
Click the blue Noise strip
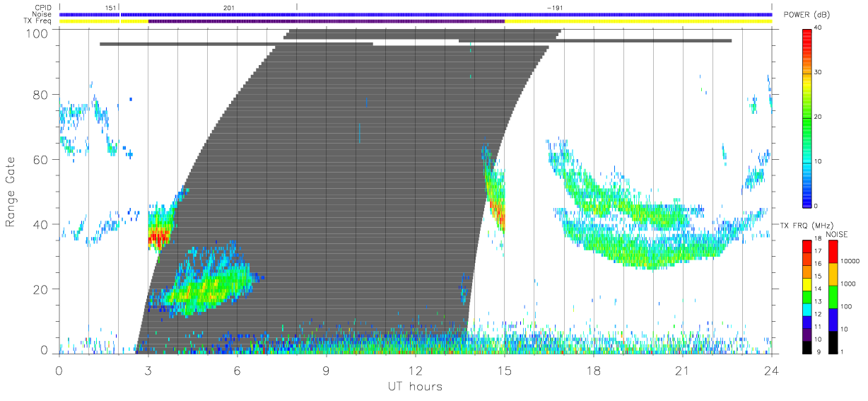pyautogui.click(x=416, y=14)
